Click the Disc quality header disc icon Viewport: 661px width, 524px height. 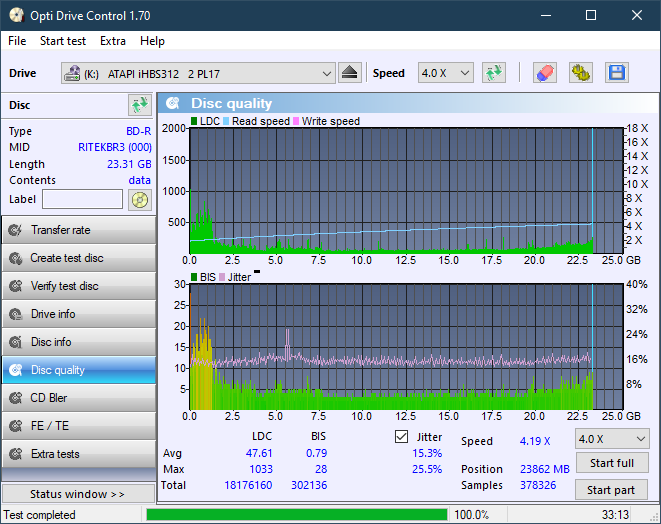(173, 103)
